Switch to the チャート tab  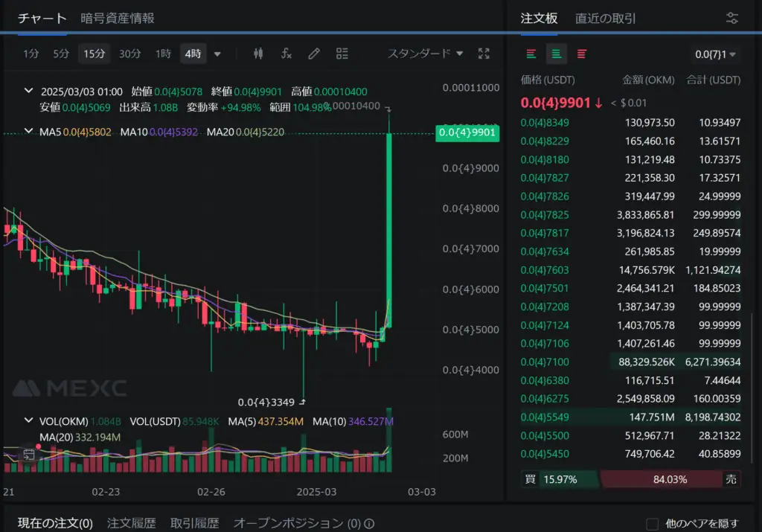(x=42, y=19)
